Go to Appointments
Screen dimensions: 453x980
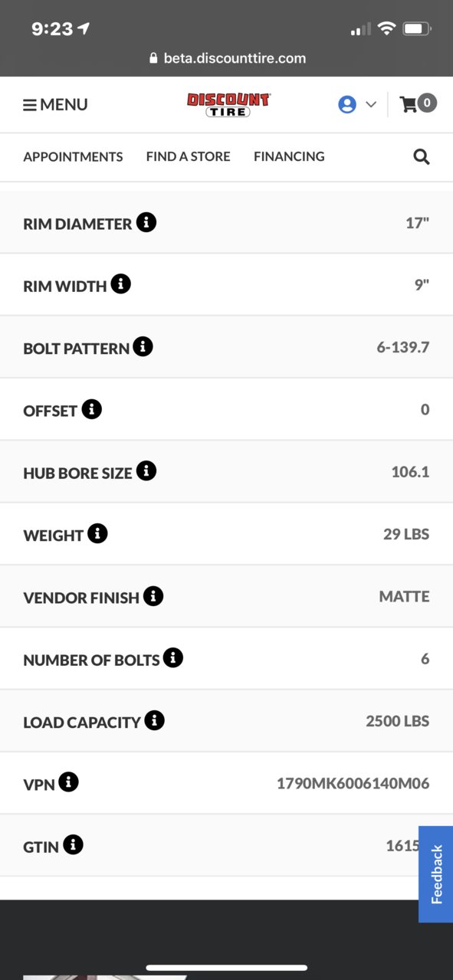click(73, 156)
